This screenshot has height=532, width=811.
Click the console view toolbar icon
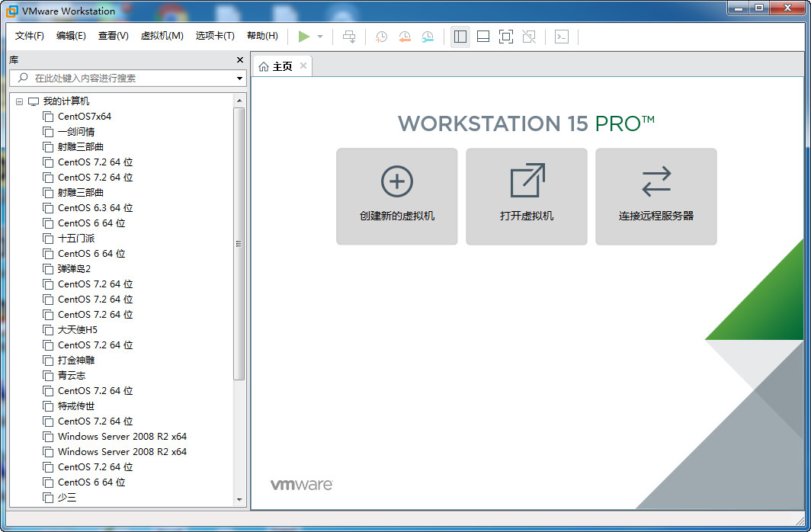(x=562, y=37)
